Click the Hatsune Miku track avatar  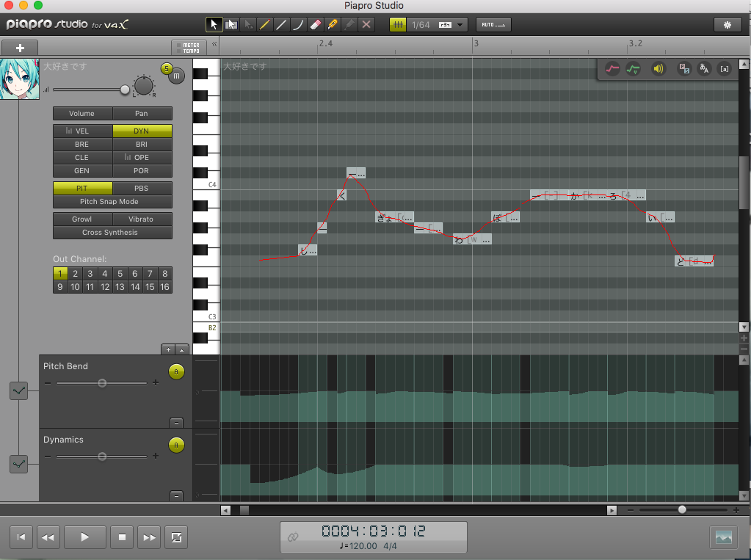[20, 79]
